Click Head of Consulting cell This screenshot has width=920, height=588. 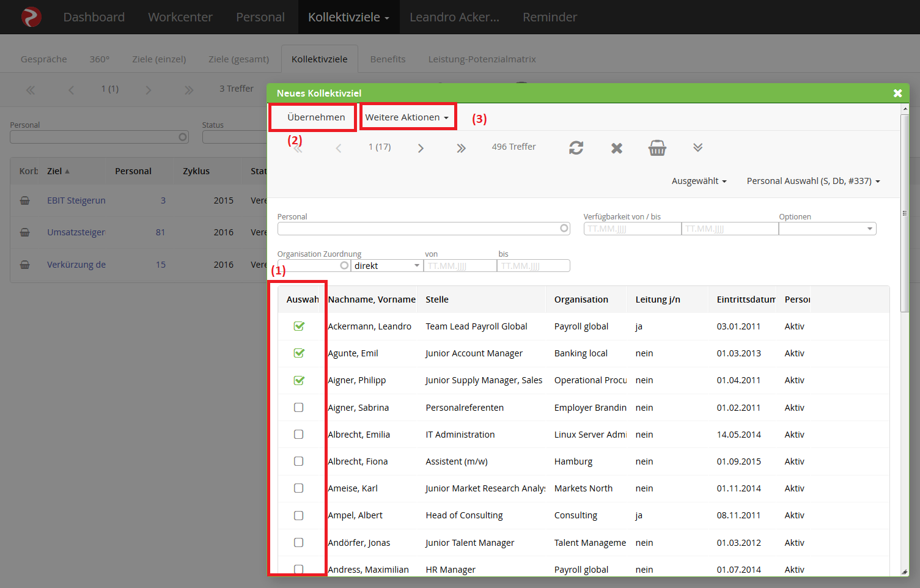(x=464, y=515)
